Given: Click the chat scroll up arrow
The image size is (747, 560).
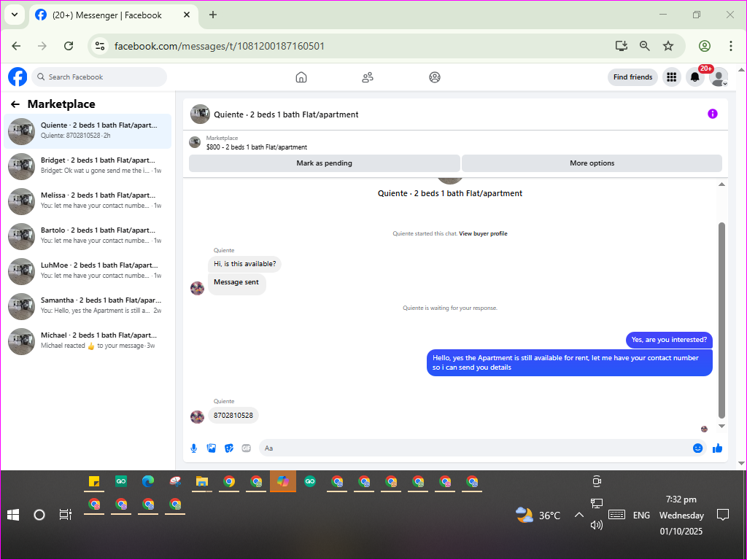Looking at the screenshot, I should pos(721,184).
